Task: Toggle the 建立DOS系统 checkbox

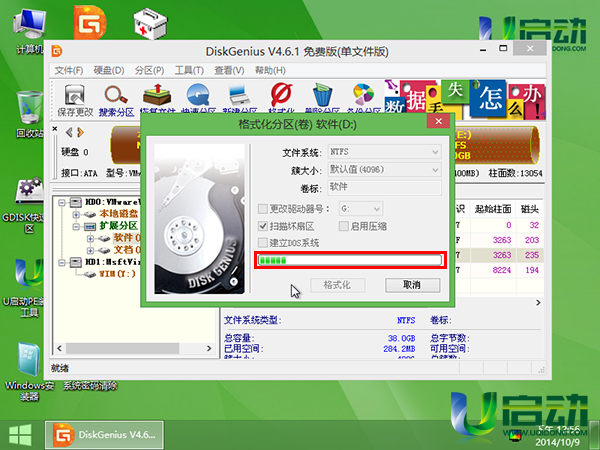Action: pos(262,243)
